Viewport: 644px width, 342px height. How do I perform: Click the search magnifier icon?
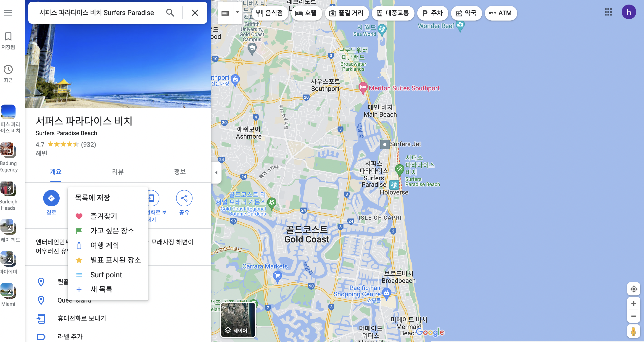pyautogui.click(x=170, y=13)
